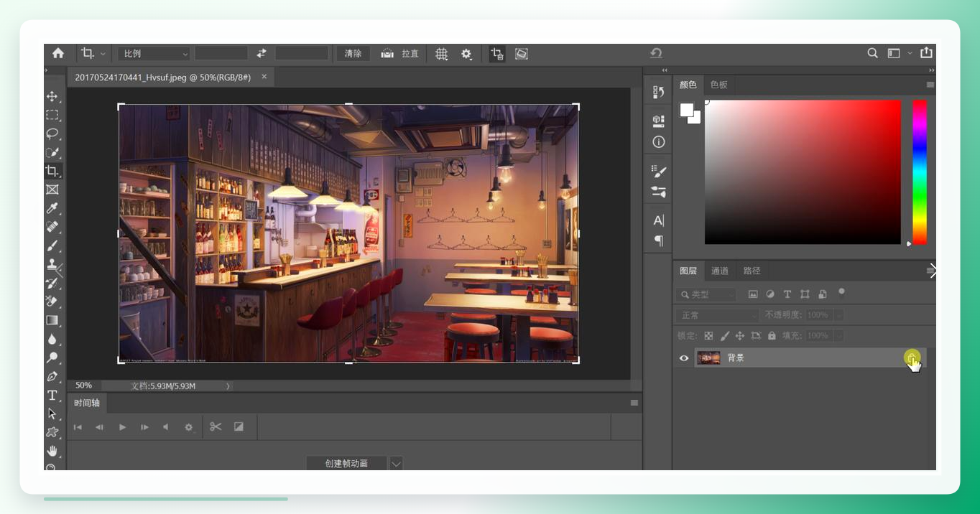The image size is (980, 514).
Task: Select the Clone Stamp tool
Action: click(x=52, y=264)
